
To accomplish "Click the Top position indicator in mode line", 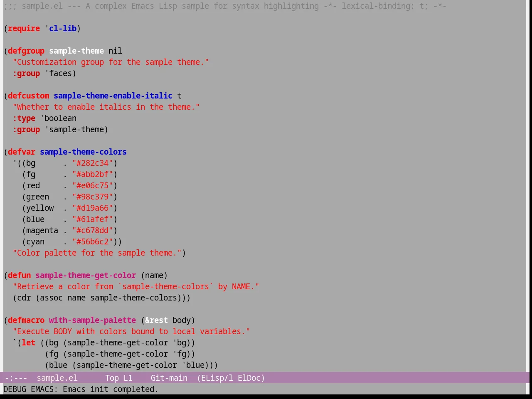I will tap(112, 378).
